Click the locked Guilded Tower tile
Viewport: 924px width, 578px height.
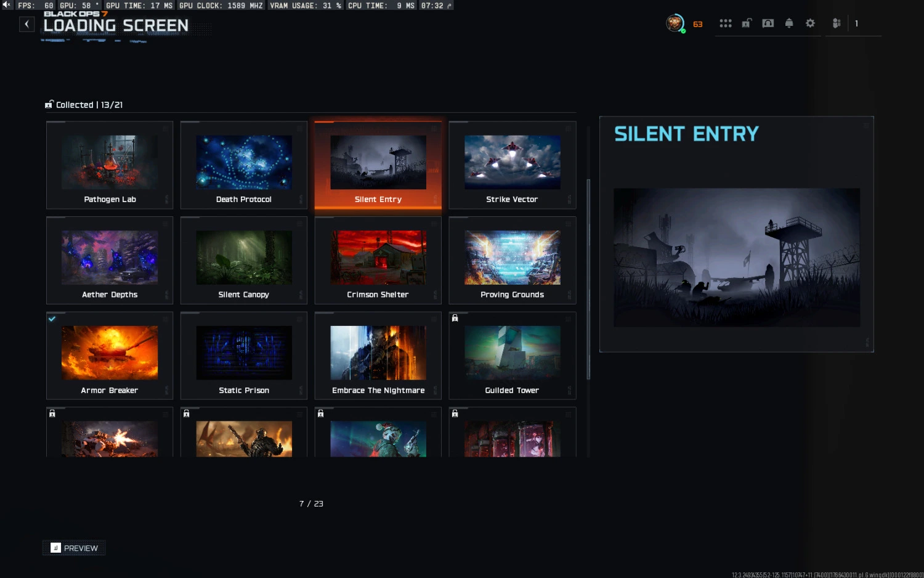pyautogui.click(x=512, y=356)
